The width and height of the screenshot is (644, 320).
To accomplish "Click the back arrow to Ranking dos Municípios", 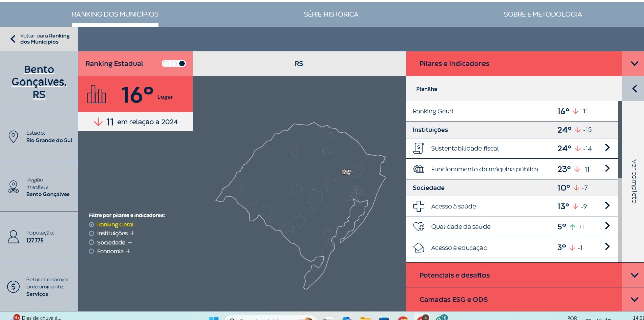I will pyautogui.click(x=13, y=39).
